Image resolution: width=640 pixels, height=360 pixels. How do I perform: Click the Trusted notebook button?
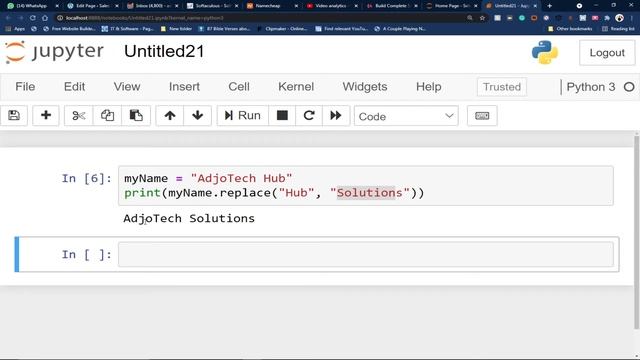[x=502, y=87]
